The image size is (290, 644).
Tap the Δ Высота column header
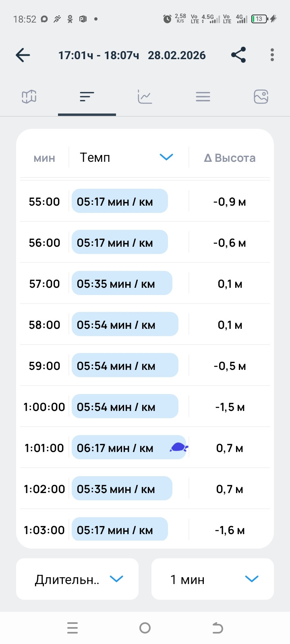(230, 158)
